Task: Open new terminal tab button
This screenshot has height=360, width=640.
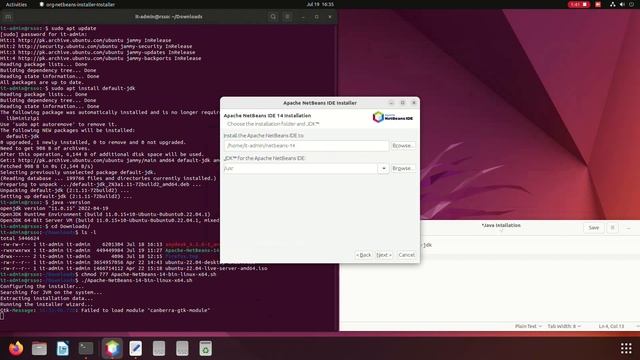Action: coord(8,17)
